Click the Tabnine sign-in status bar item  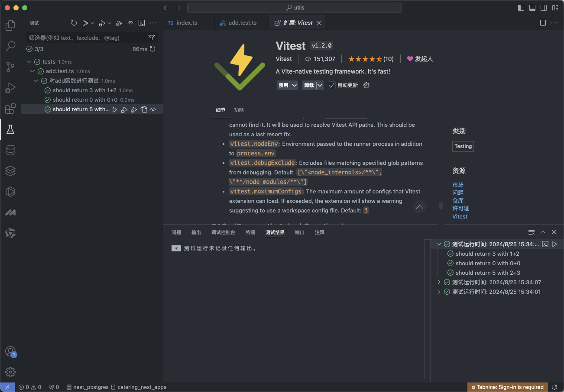pos(507,387)
